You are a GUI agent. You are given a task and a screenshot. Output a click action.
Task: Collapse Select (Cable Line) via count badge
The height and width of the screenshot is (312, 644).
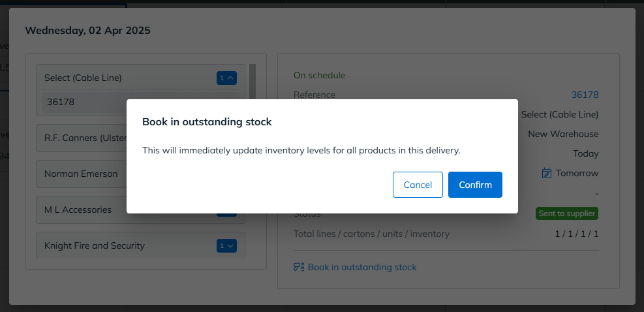(226, 78)
